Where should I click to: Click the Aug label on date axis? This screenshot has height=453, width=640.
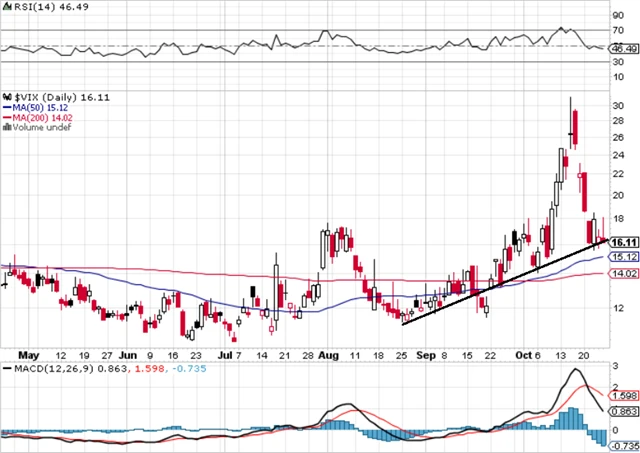(x=329, y=355)
